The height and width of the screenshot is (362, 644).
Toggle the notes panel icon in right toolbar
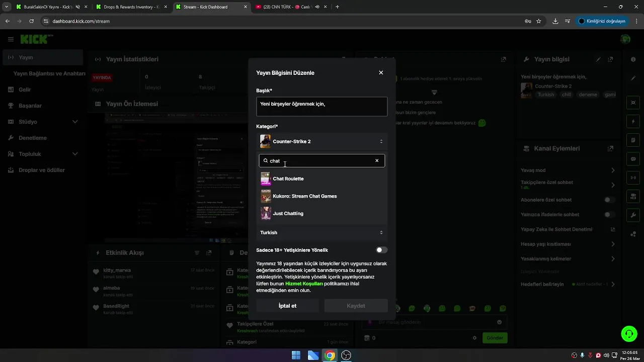[633, 140]
